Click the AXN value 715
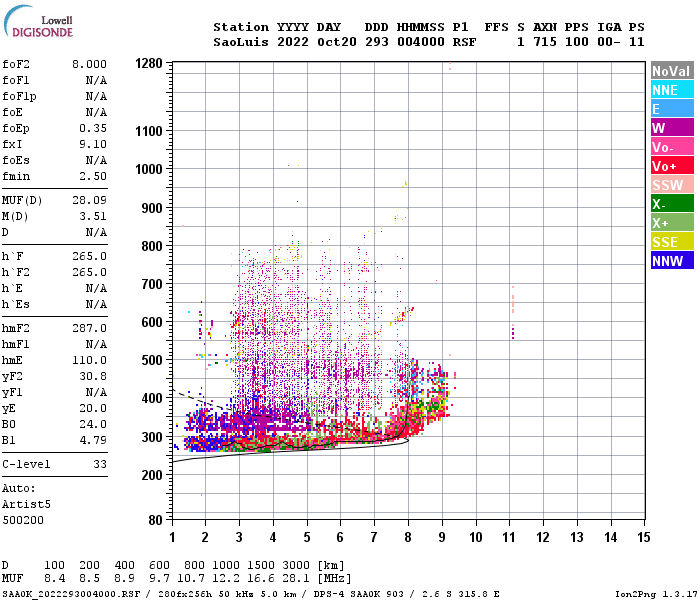This screenshot has height=600, width=700. point(545,42)
